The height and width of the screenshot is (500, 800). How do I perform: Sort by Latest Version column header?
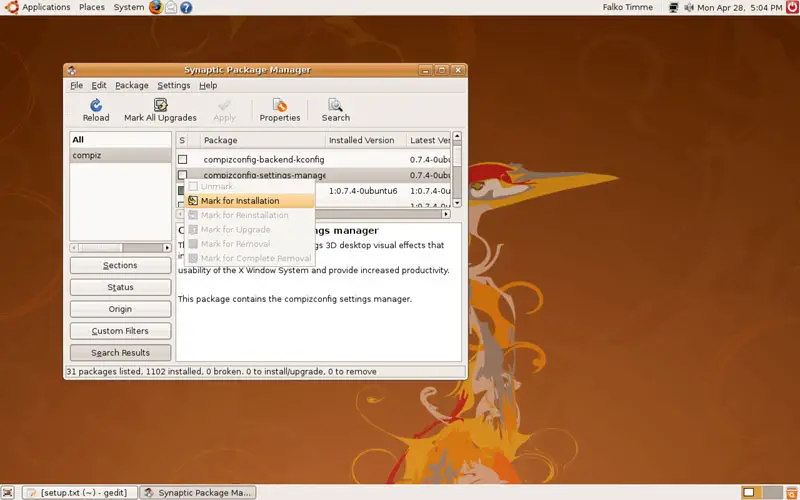click(x=429, y=140)
